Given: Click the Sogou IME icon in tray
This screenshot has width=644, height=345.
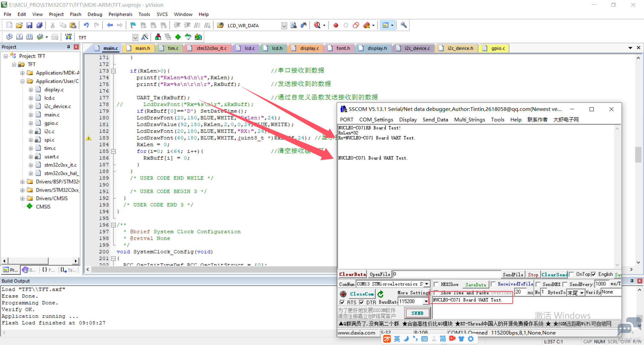Looking at the screenshot, I should click(x=387, y=339).
